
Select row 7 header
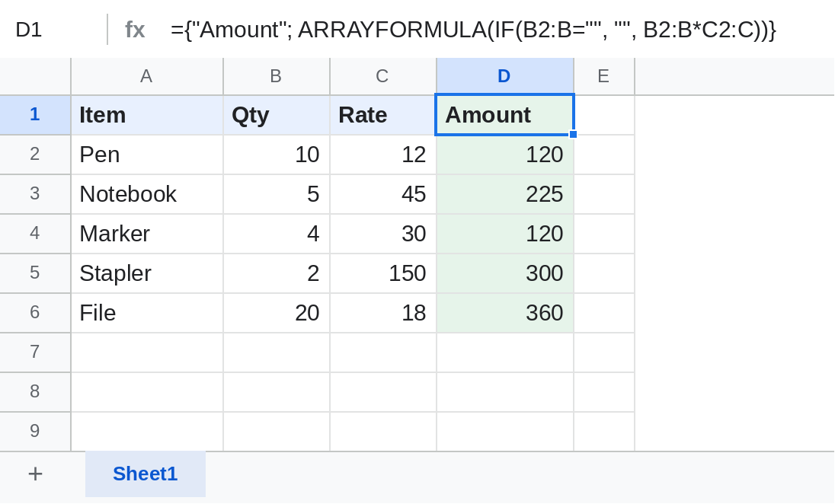[35, 352]
